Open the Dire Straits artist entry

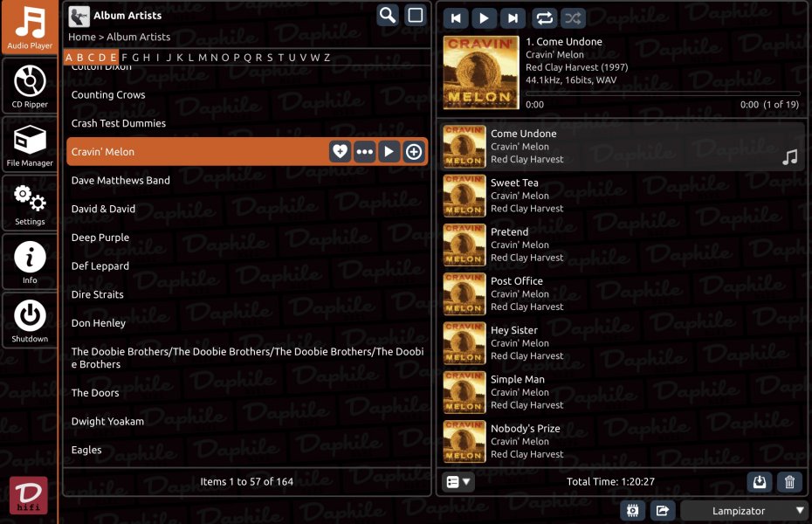pyautogui.click(x=98, y=295)
